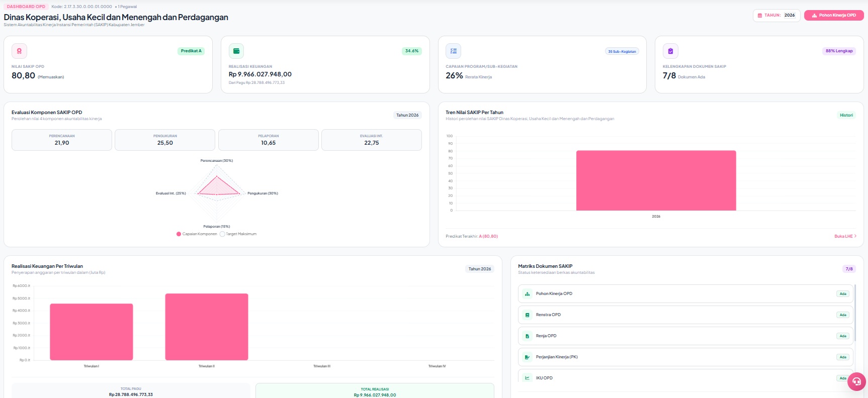Image resolution: width=868 pixels, height=398 pixels.
Task: Click the Kelengkapan Dokumen clipboard icon
Action: [x=670, y=51]
